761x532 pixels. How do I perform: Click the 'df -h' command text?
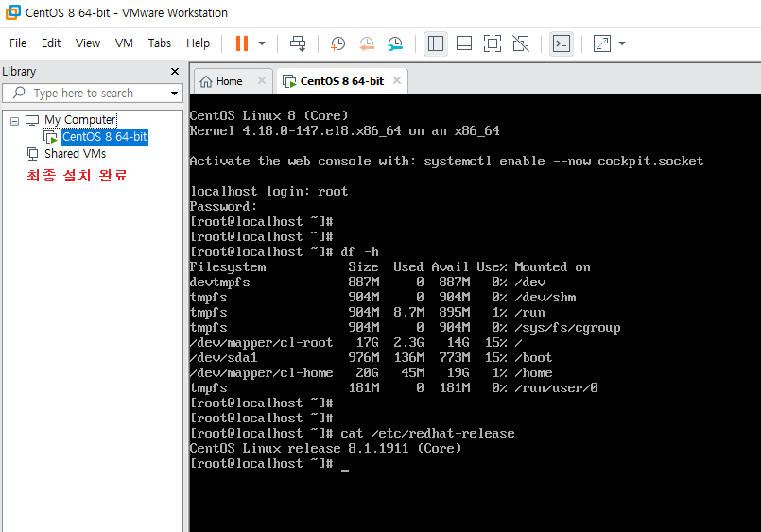[x=359, y=251]
